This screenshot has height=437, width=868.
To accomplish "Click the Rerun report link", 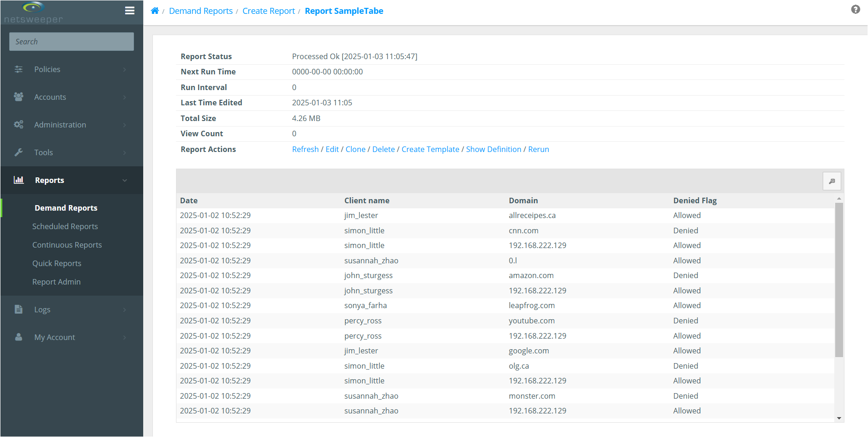I will tap(539, 149).
